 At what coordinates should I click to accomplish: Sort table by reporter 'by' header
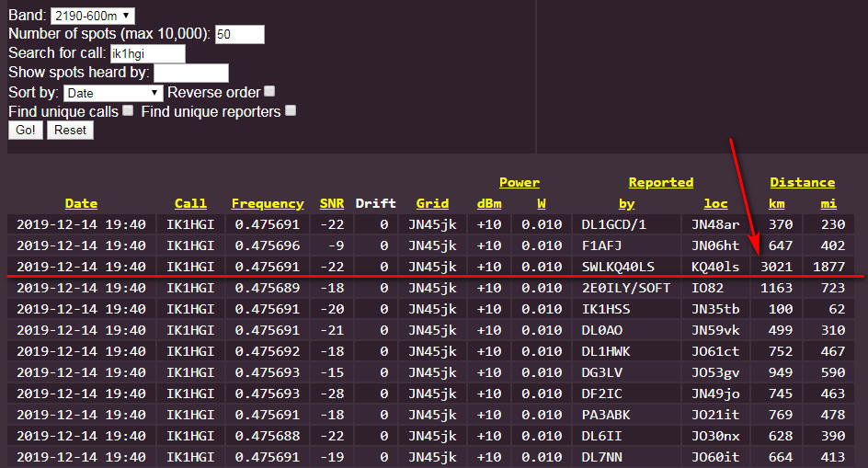(x=627, y=204)
